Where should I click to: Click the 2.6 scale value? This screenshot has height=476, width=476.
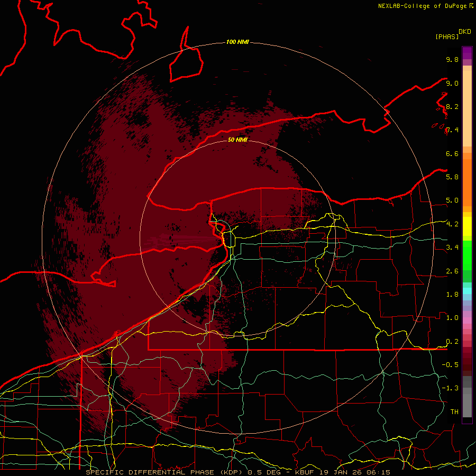pyautogui.click(x=452, y=271)
